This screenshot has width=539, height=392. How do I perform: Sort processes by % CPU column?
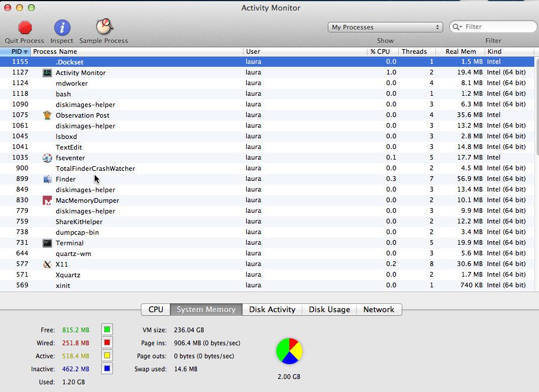[380, 51]
